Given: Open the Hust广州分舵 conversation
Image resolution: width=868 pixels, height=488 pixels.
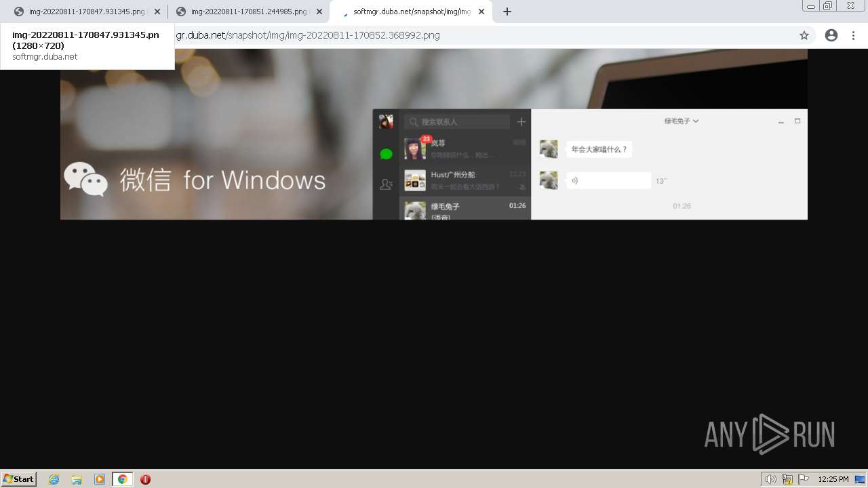Looking at the screenshot, I should pyautogui.click(x=465, y=180).
